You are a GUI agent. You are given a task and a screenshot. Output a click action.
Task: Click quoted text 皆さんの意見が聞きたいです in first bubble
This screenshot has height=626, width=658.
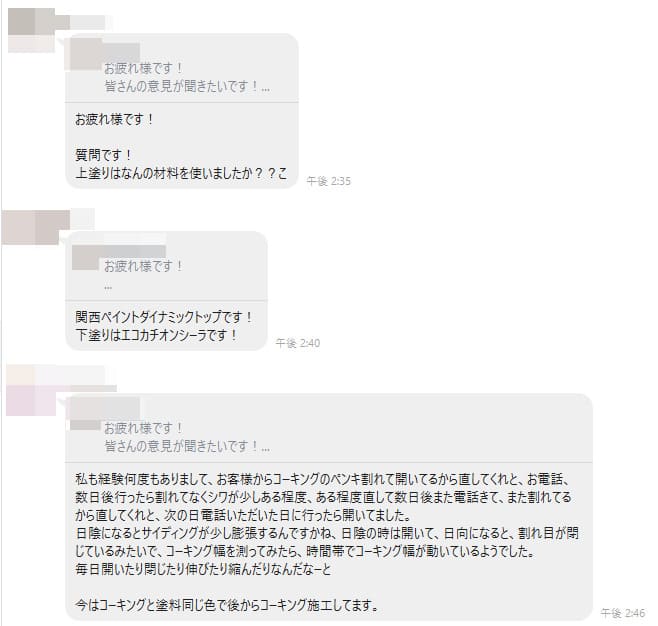(x=187, y=86)
